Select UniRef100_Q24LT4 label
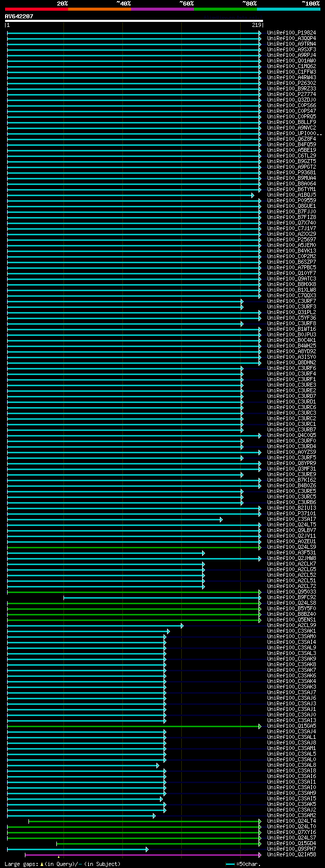 291,821
